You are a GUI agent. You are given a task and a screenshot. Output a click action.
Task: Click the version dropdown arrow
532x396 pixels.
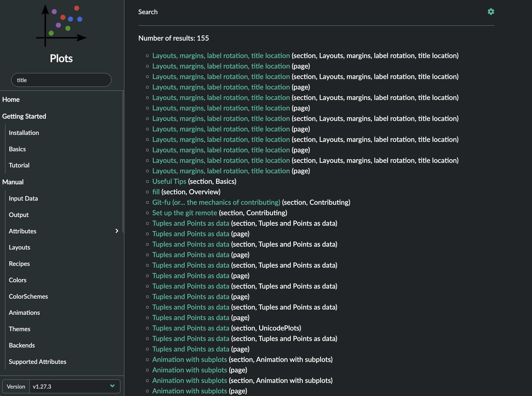tap(112, 386)
